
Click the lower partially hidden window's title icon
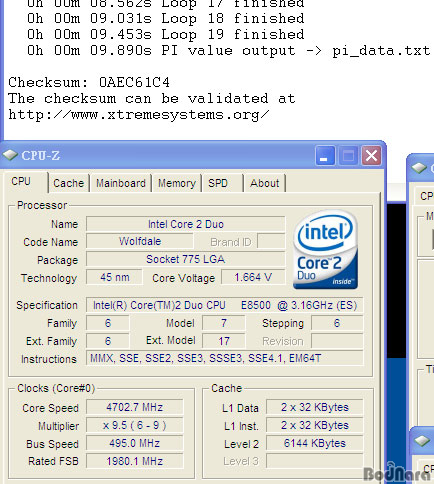click(422, 441)
